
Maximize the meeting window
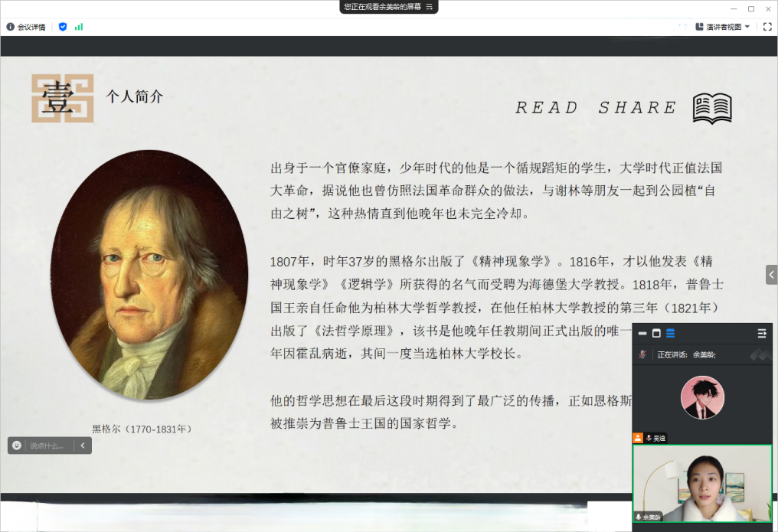click(x=750, y=8)
